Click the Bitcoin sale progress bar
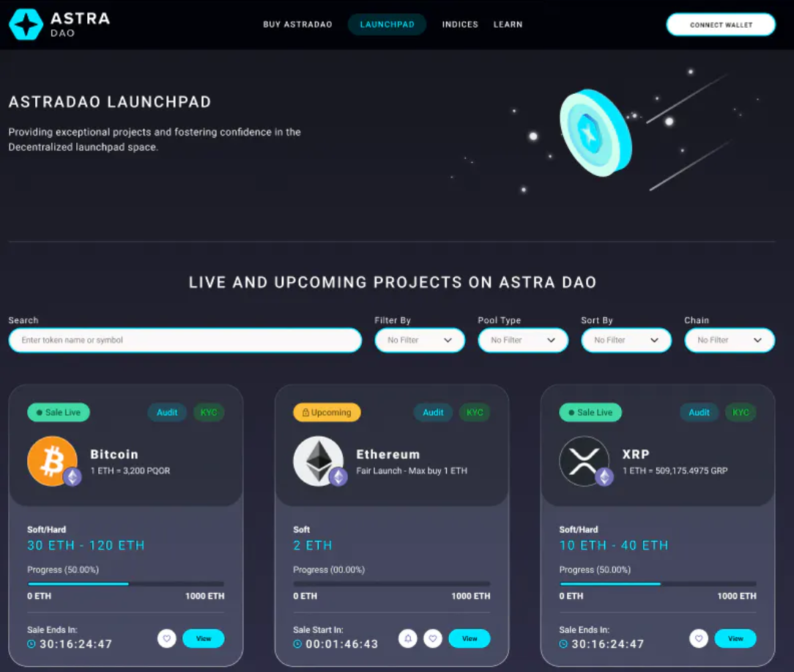 126,584
